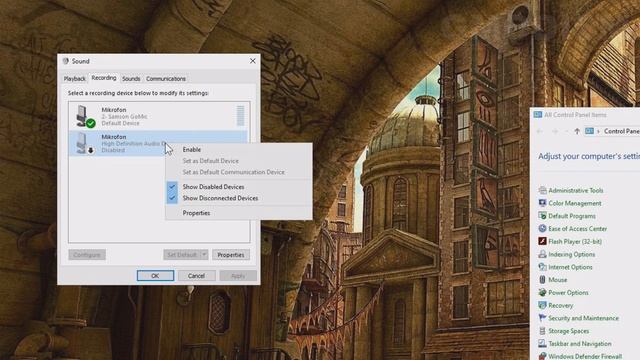Viewport: 640px width, 360px height.
Task: Click the Security and Maintenance flag icon
Action: click(x=542, y=318)
